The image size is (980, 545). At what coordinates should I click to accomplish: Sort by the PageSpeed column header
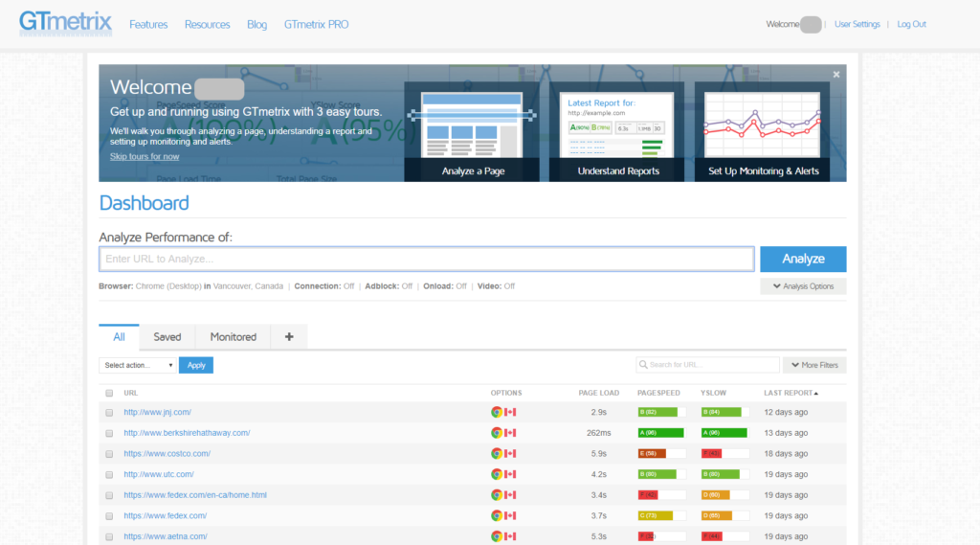(658, 393)
